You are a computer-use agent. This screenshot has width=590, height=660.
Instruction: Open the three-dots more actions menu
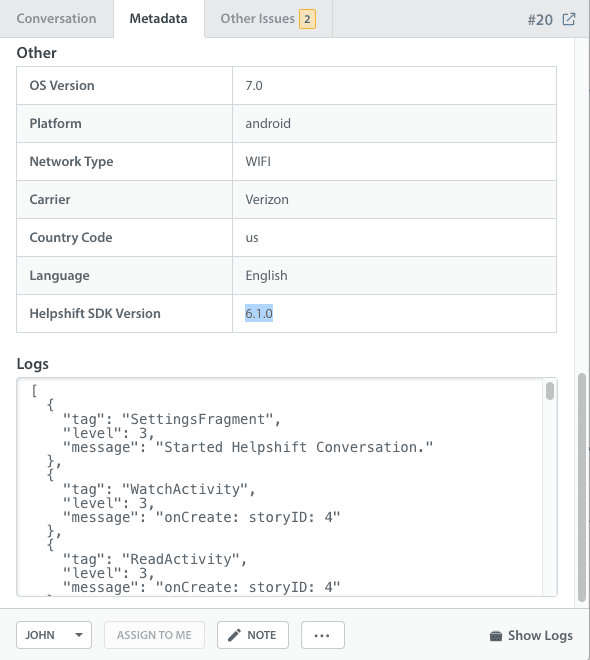click(x=322, y=635)
